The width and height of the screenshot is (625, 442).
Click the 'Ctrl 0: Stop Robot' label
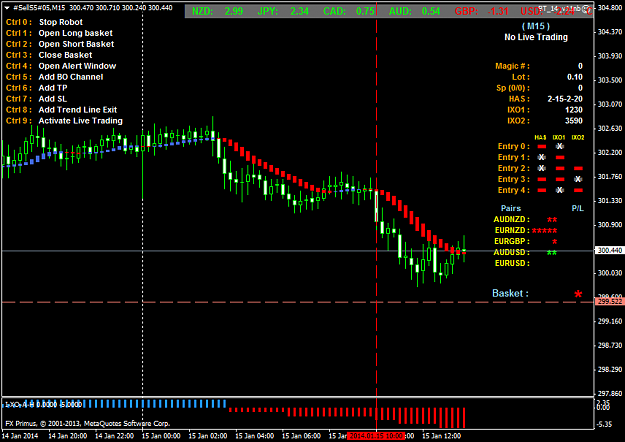click(44, 22)
